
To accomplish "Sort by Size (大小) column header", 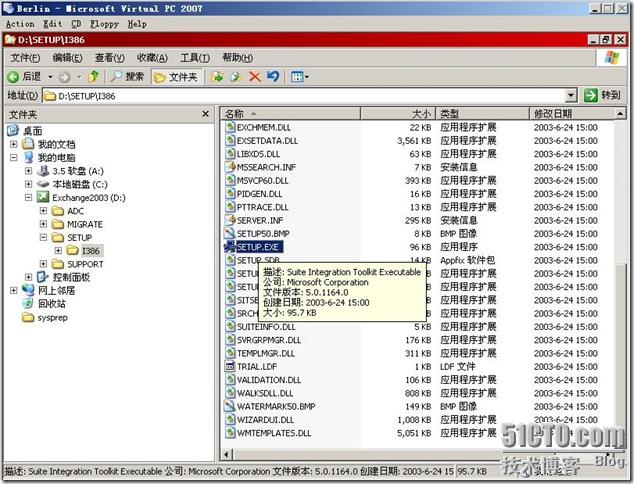I will click(397, 114).
